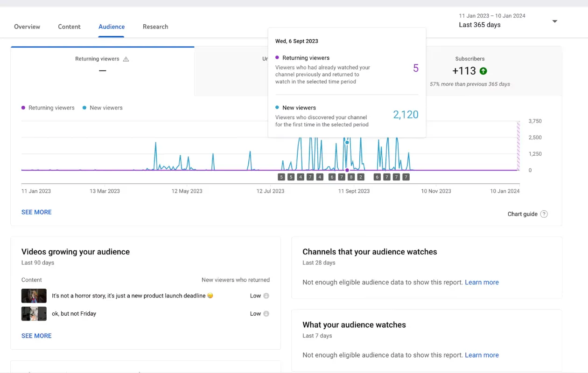Screen dimensions: 588x373
Task: Click the '11 Jan 2023 – 10 Jan 2024' range text
Action: (x=492, y=16)
